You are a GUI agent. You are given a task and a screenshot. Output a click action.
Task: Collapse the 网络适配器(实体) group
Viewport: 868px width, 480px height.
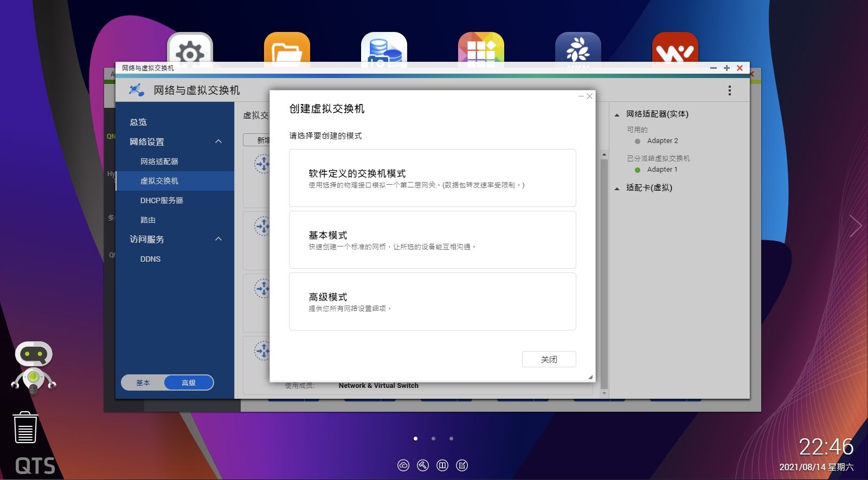coord(617,115)
